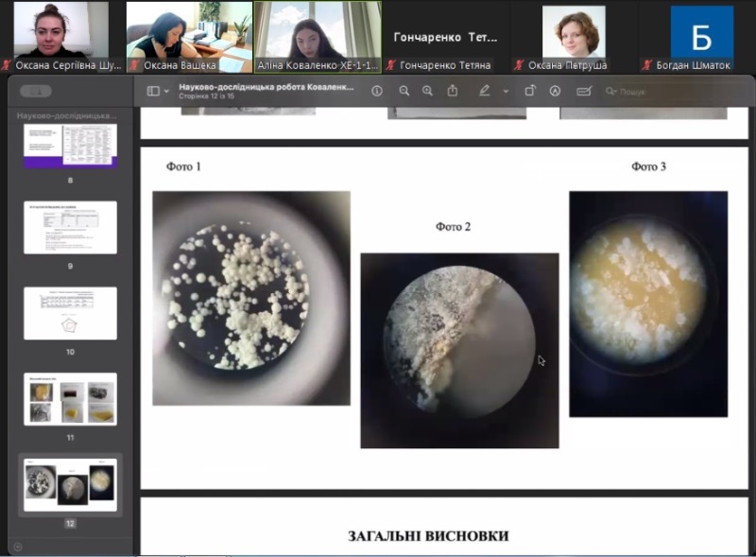Click the document info inspector icon
The image size is (756, 557).
coord(377,91)
